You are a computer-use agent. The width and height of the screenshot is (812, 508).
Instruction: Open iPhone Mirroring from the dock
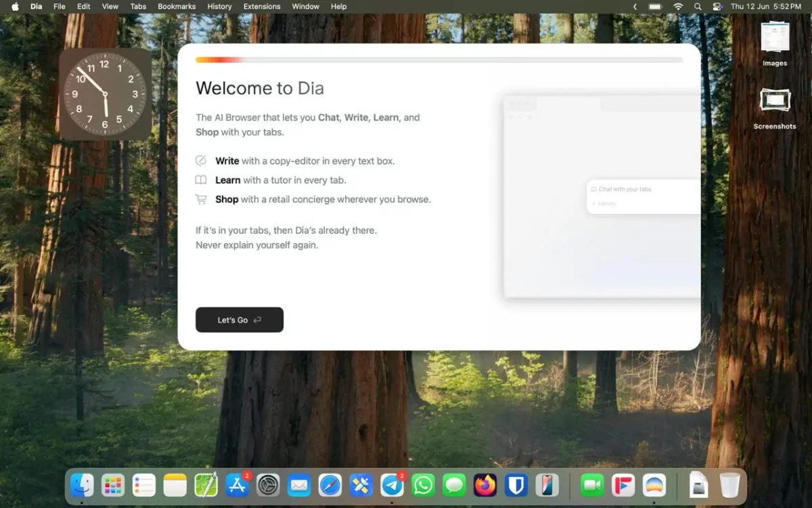point(547,485)
